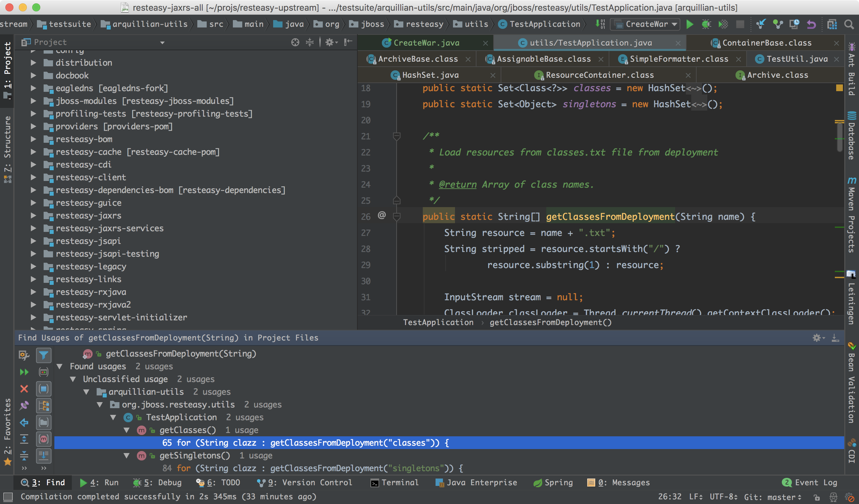Click the red X close-usages icon
Image resolution: width=859 pixels, height=504 pixels.
[24, 389]
